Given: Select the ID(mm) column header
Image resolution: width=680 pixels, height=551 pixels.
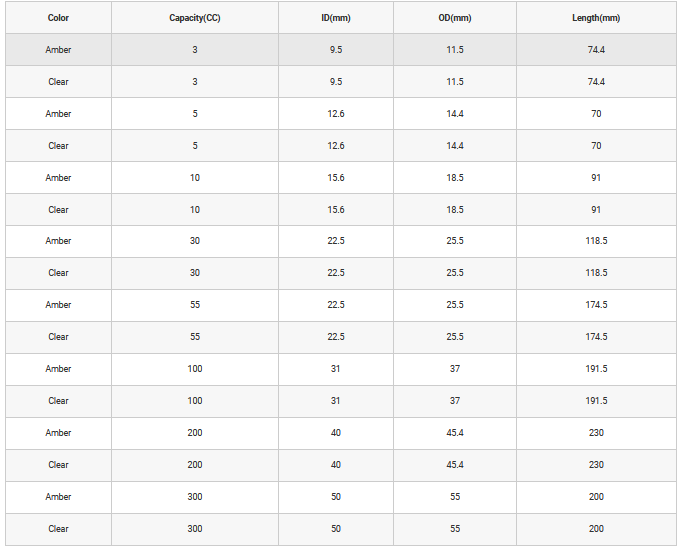Looking at the screenshot, I should pyautogui.click(x=336, y=18).
